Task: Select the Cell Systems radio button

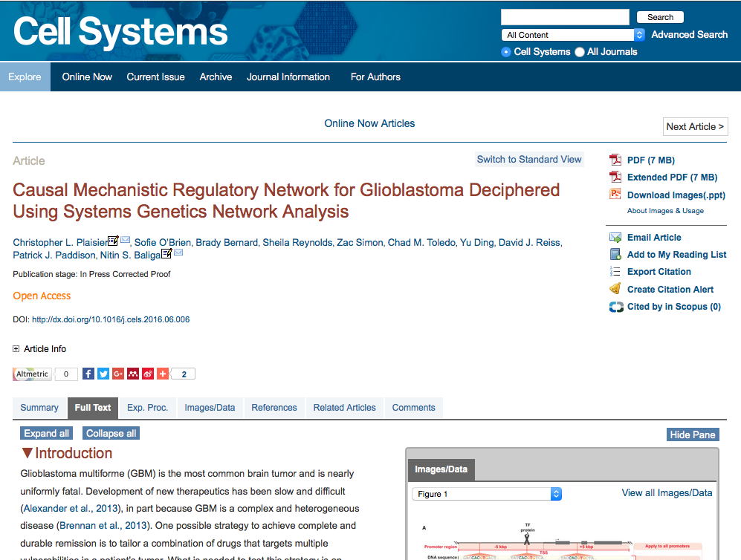Action: coord(506,52)
